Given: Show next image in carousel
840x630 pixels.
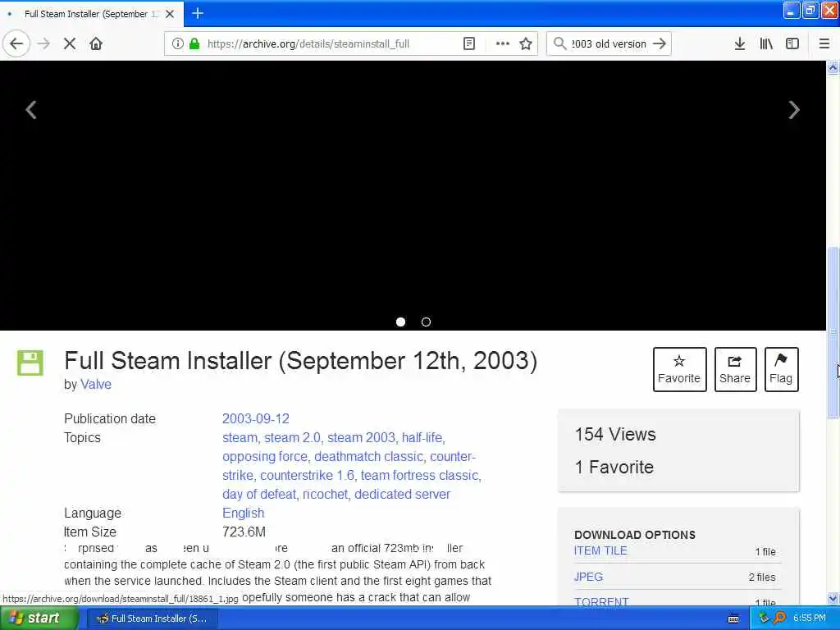Looking at the screenshot, I should click(794, 110).
